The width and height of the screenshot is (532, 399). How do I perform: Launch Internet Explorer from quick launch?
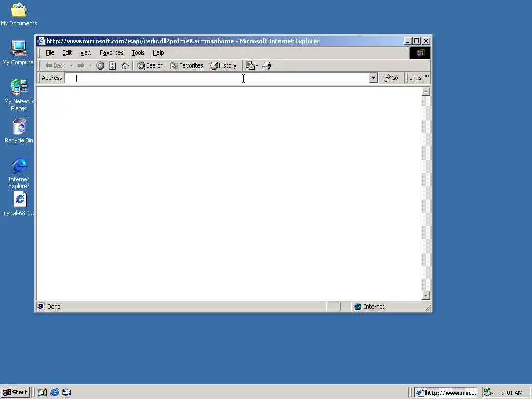point(55,392)
